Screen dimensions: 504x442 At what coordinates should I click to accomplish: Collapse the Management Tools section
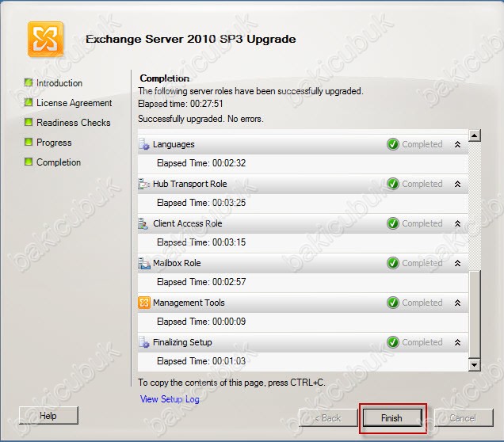[x=458, y=303]
